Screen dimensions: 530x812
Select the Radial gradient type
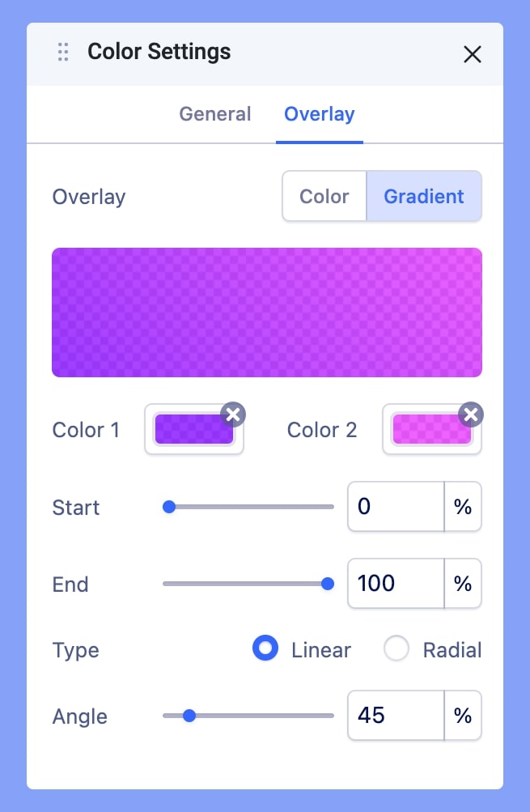coord(396,648)
